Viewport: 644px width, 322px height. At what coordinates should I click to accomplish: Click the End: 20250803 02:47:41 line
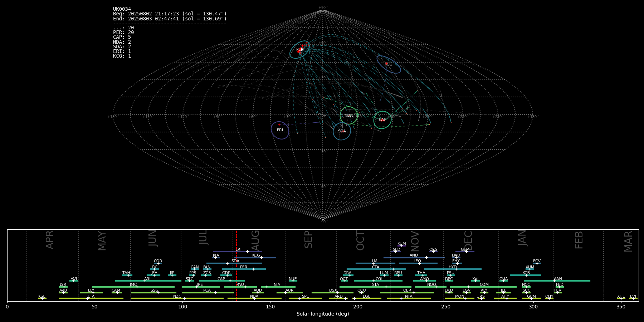click(x=170, y=19)
